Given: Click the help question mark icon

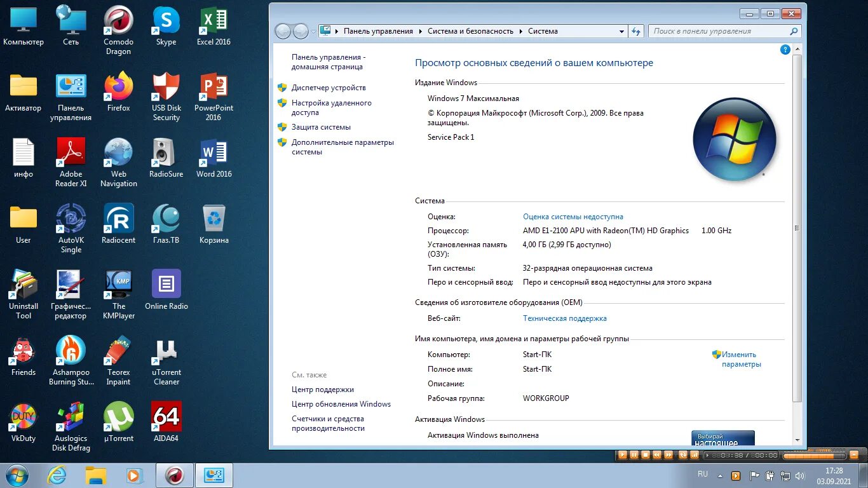Looking at the screenshot, I should (785, 50).
